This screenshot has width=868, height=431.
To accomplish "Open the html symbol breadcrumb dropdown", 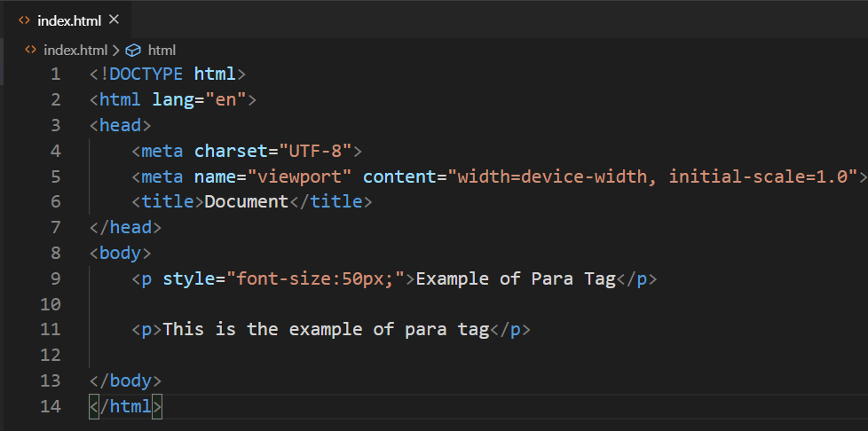I will click(x=162, y=51).
